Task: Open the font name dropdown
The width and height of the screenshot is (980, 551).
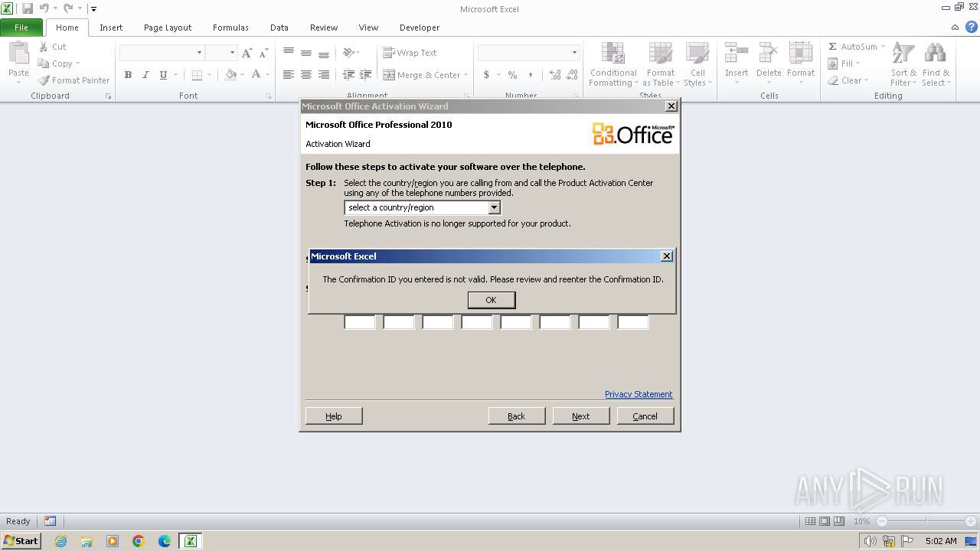Action: 199,53
